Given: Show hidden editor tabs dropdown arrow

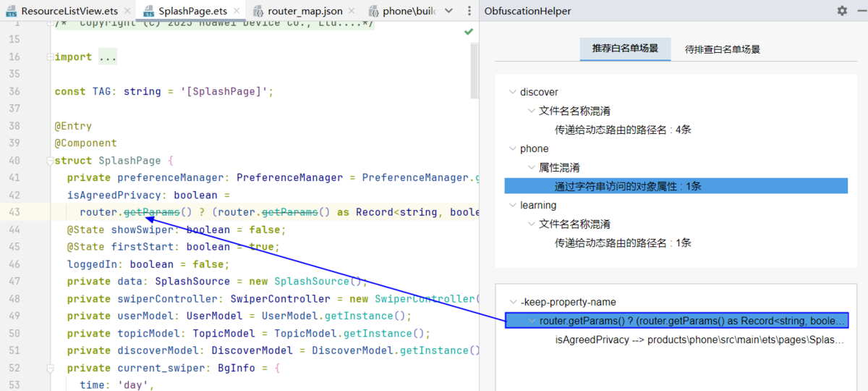Looking at the screenshot, I should pyautogui.click(x=448, y=12).
